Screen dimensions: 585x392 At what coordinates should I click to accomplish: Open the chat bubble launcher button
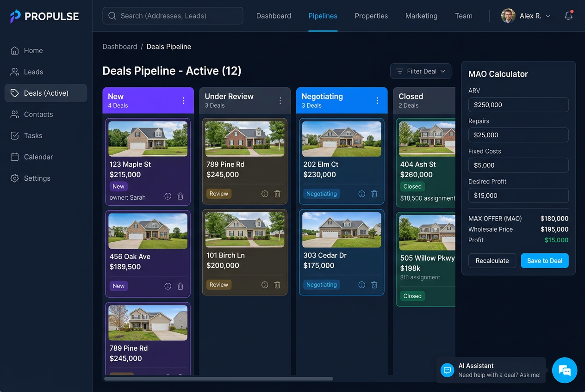point(565,370)
